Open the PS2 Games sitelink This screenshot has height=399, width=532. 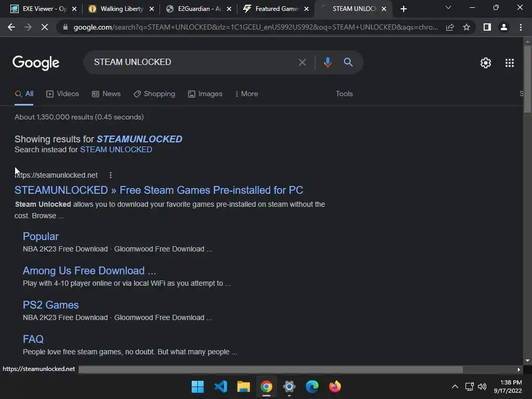click(x=50, y=305)
